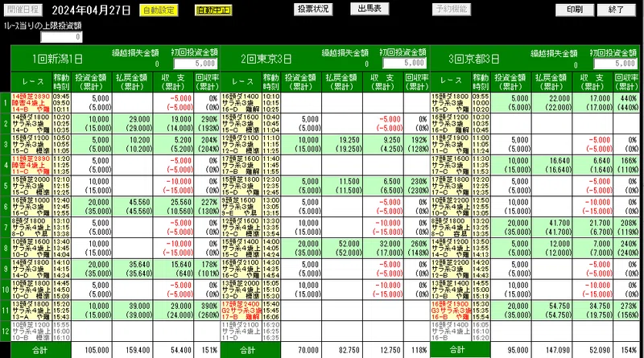
Task: Open the 出馬表 screen
Action: 369,9
